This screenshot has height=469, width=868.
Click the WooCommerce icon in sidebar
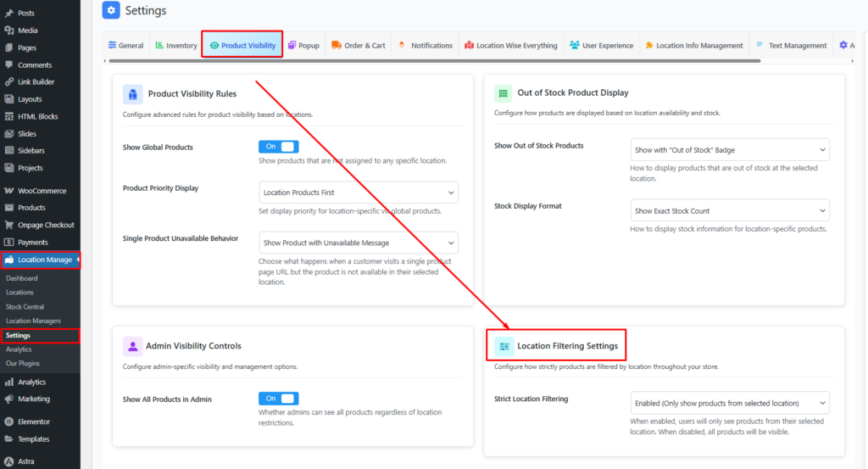pos(8,191)
